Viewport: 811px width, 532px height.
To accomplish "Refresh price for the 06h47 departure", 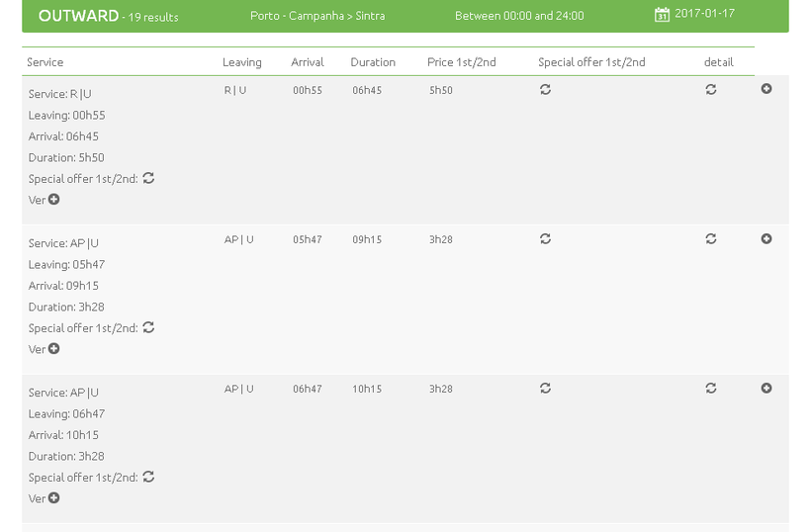I will tap(545, 389).
